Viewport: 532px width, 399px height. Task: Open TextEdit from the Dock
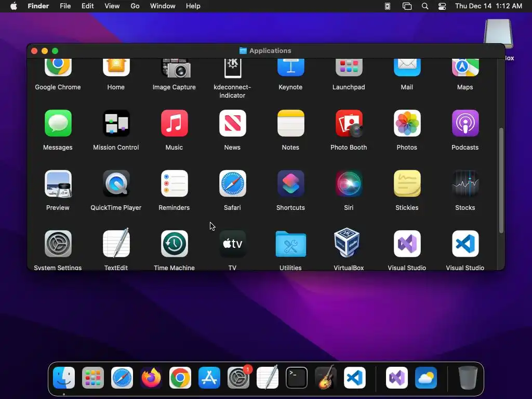pos(268,377)
